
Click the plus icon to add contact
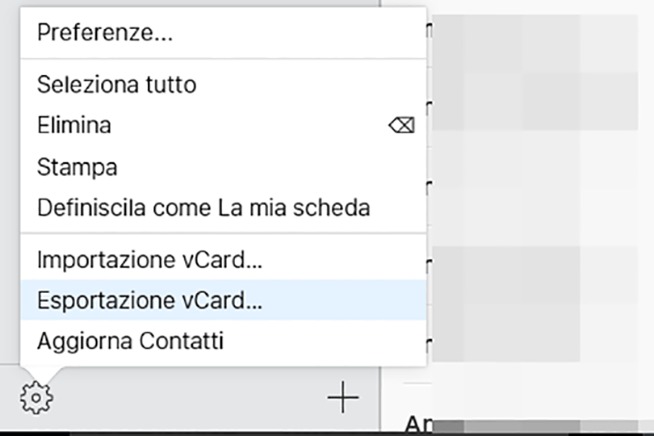click(343, 397)
